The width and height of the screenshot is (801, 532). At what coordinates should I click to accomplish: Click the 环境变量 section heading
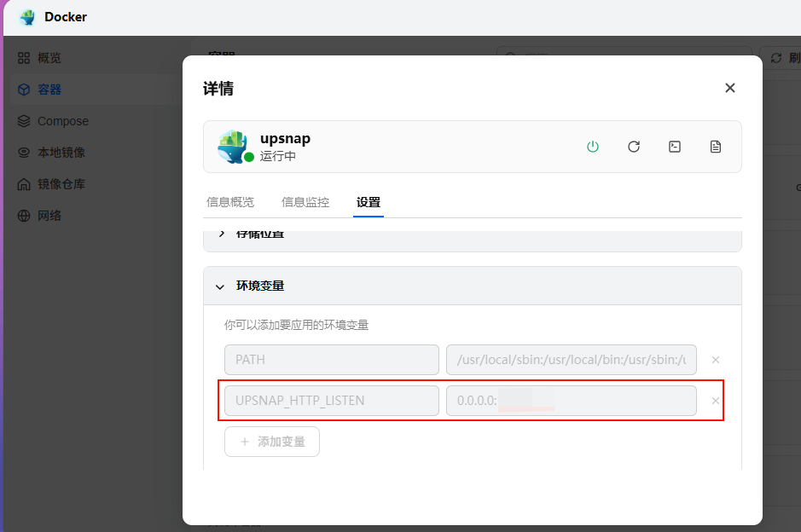(x=260, y=286)
